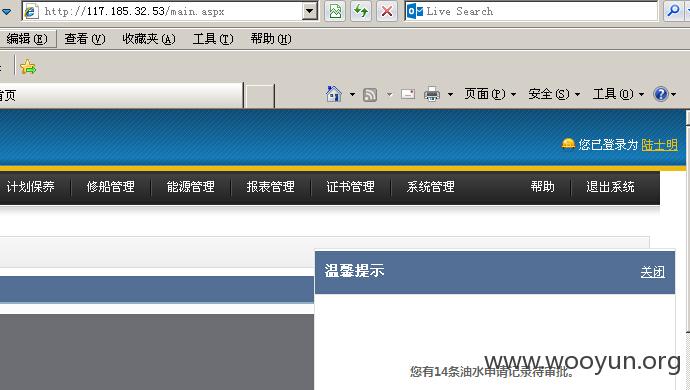Open the blue Help question mark icon
This screenshot has height=390, width=690.
click(661, 94)
